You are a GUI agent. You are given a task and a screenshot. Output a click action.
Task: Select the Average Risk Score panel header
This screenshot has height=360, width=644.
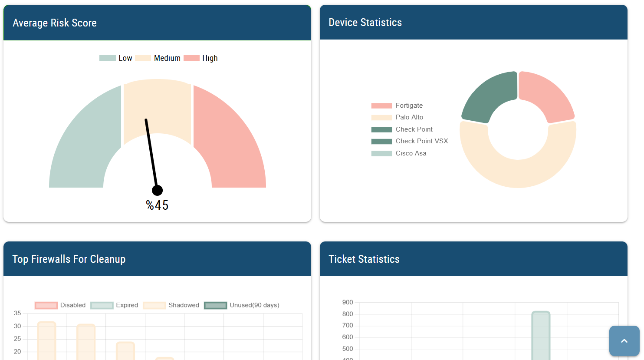pos(55,22)
